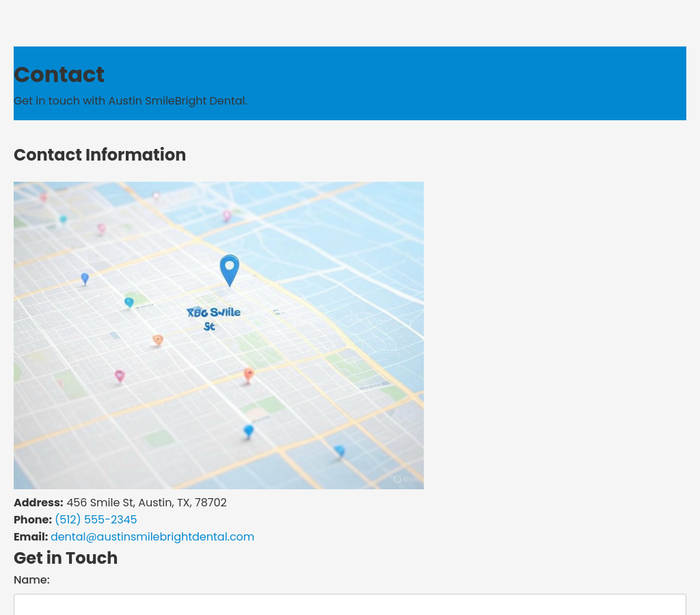Click the bold Email: label
The image size is (700, 615).
pos(31,537)
